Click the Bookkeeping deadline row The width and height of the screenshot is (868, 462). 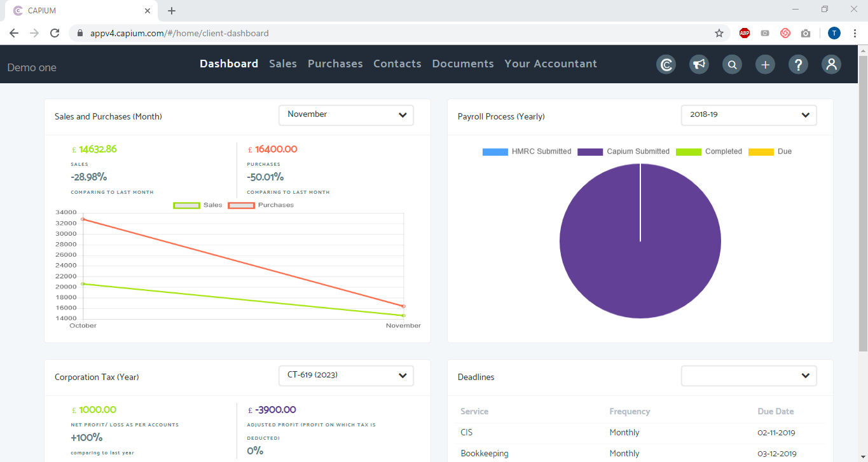[641, 453]
